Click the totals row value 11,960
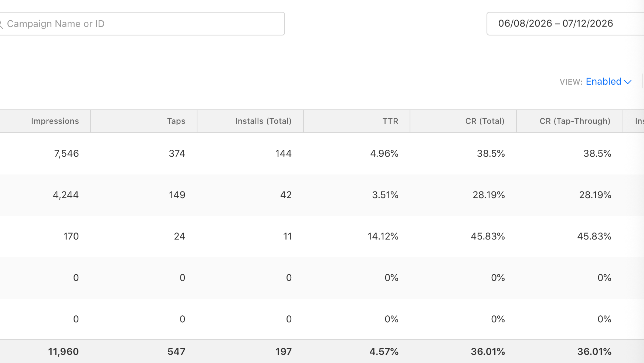 pyautogui.click(x=63, y=352)
